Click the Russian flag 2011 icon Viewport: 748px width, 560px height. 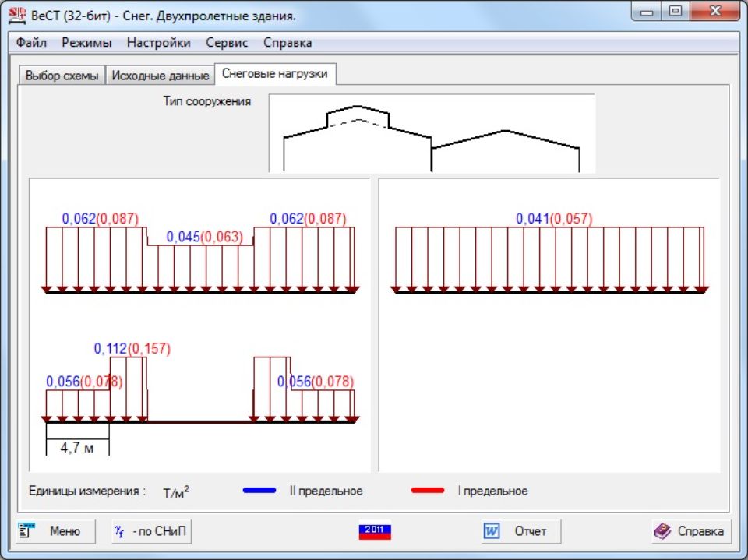click(x=374, y=531)
